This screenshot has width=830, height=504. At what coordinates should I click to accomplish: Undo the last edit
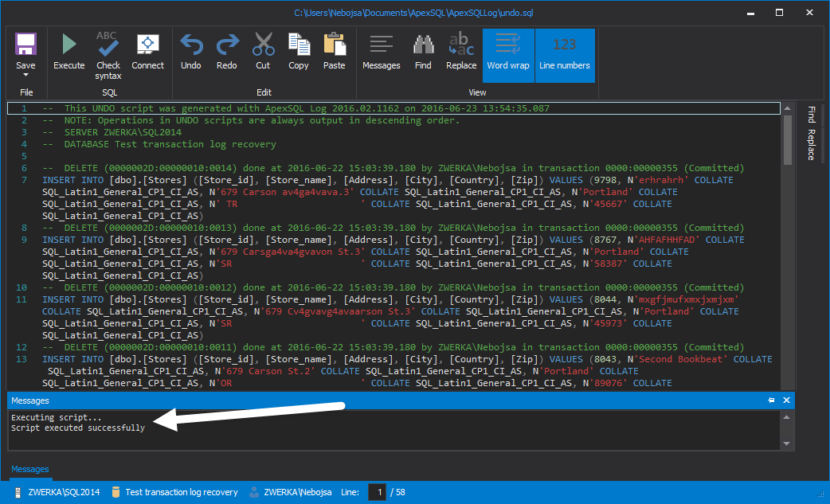click(x=191, y=51)
